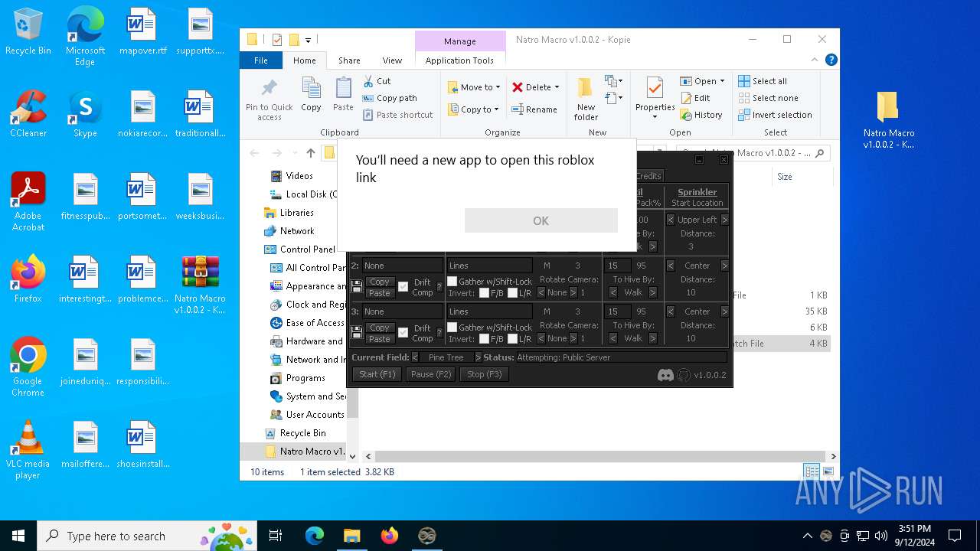The width and height of the screenshot is (980, 551).
Task: Click Rename in the Organize group
Action: point(534,109)
